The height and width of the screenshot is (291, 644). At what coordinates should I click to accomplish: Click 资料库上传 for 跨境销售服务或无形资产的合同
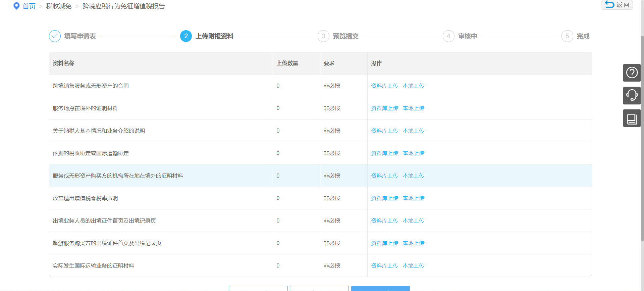pos(384,86)
